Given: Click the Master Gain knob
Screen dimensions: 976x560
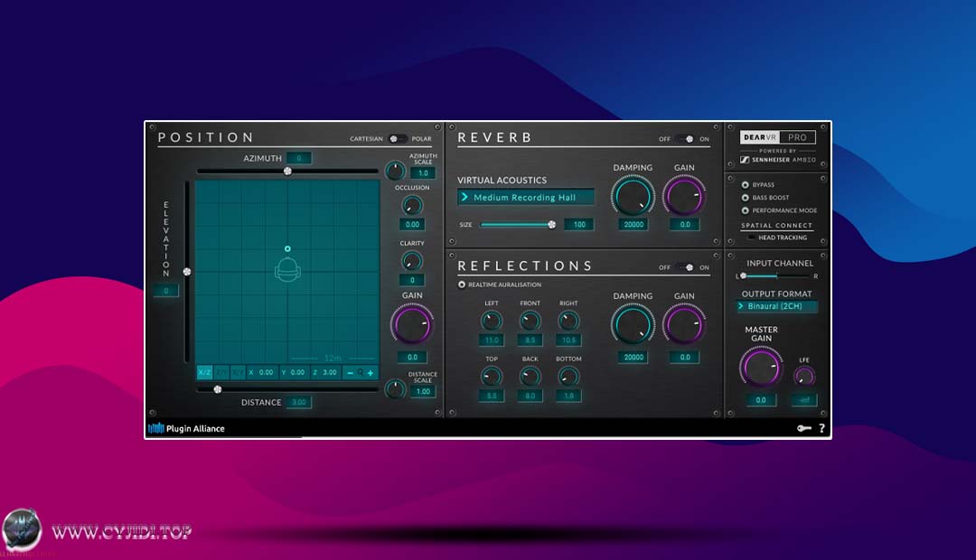Looking at the screenshot, I should click(x=761, y=367).
